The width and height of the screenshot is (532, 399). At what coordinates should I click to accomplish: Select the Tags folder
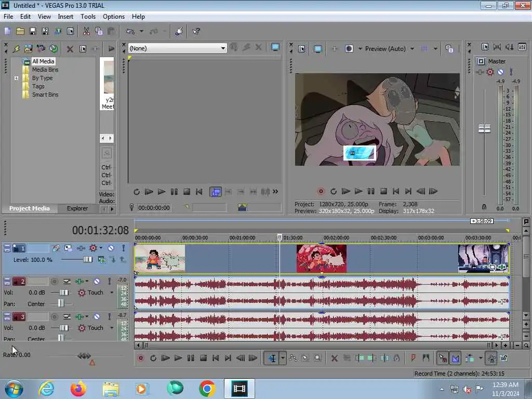pyautogui.click(x=38, y=86)
